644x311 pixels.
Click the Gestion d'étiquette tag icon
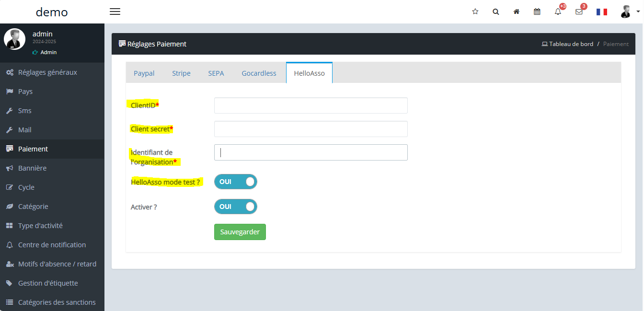coord(9,283)
